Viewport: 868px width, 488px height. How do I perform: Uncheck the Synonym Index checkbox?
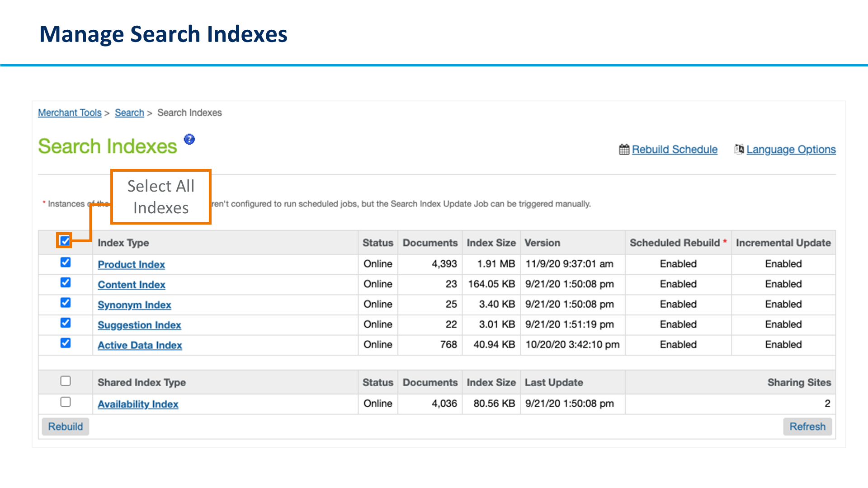tap(66, 302)
